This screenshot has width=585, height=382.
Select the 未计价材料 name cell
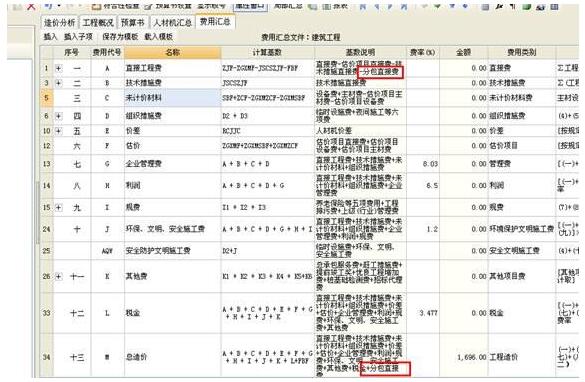(172, 98)
